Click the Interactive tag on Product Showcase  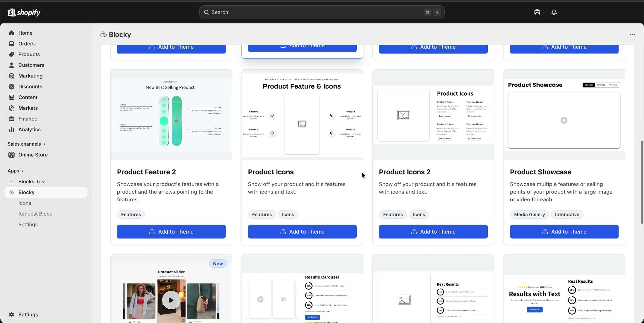coord(567,214)
